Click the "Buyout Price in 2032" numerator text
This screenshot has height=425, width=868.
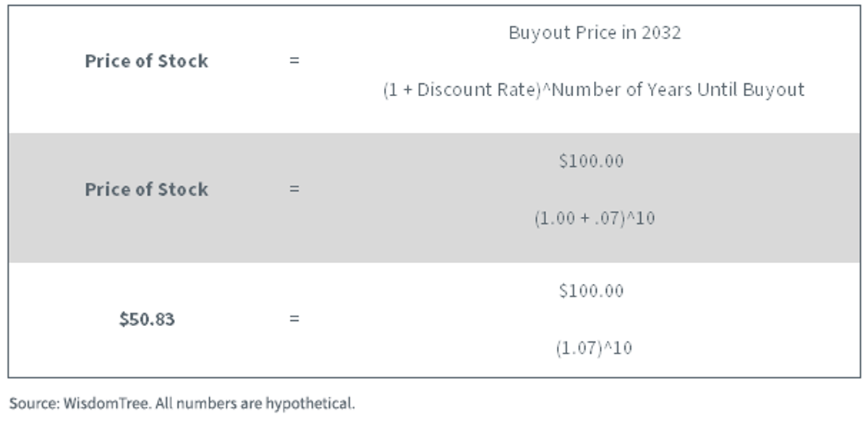[594, 33]
